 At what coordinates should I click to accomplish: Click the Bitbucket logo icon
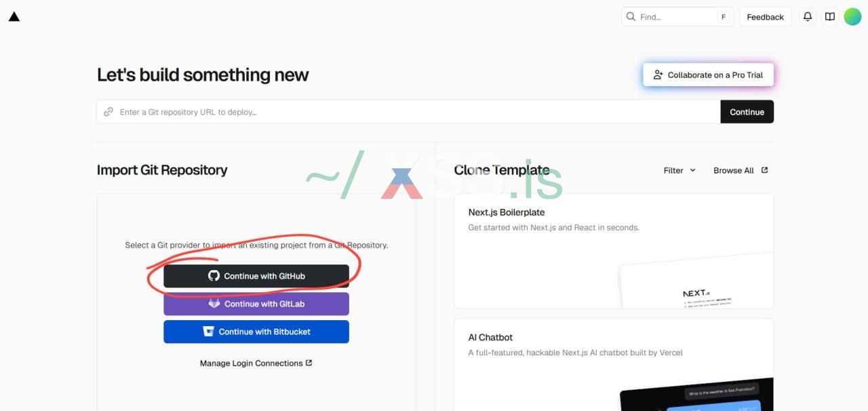click(209, 332)
